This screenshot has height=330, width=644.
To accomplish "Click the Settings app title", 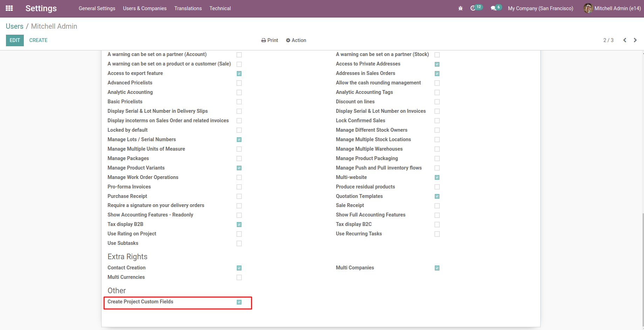I will (41, 8).
